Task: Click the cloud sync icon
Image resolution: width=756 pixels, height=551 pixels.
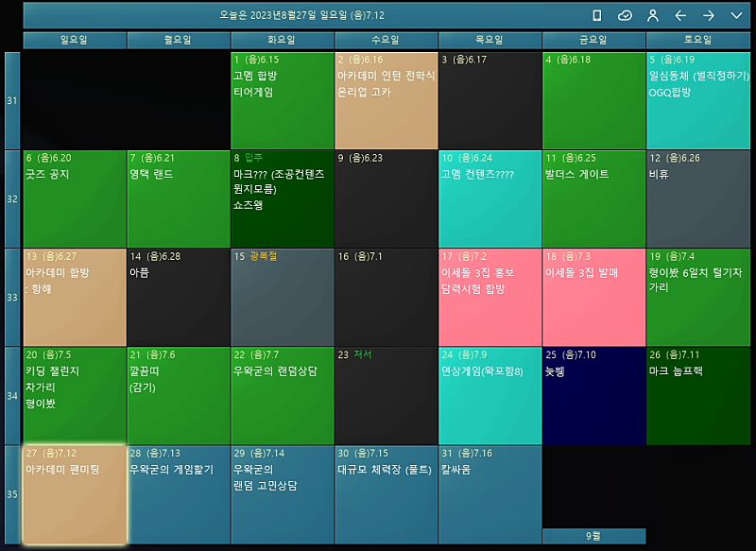Action: pyautogui.click(x=625, y=16)
